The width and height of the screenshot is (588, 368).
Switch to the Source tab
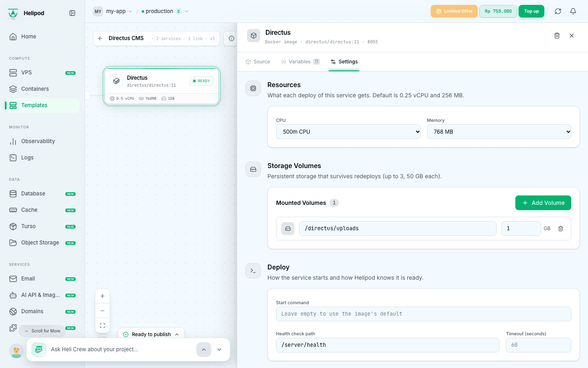[258, 62]
